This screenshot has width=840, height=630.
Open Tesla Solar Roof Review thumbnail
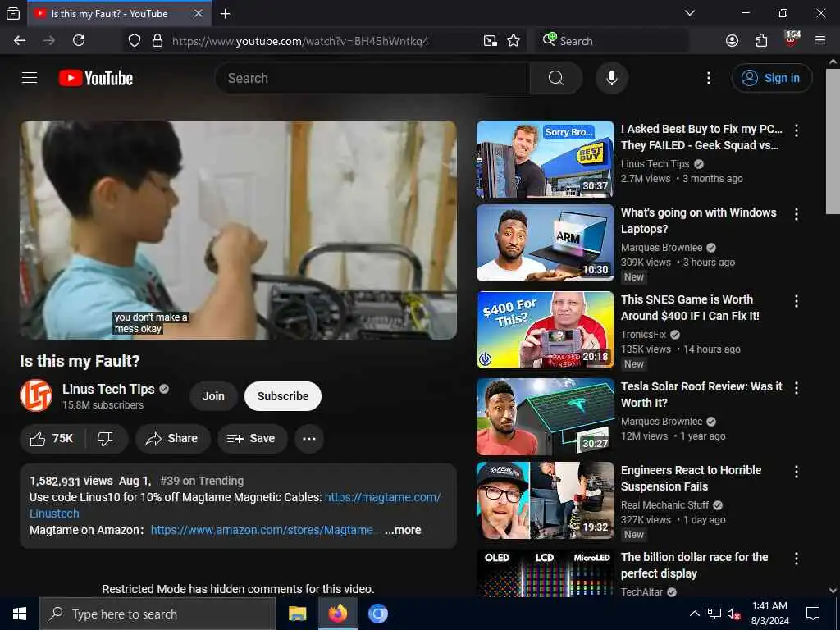[546, 416]
